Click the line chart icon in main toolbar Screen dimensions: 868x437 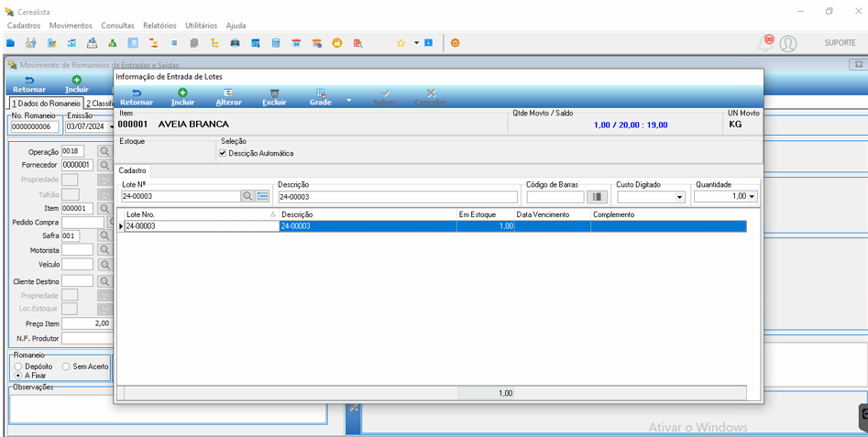tap(71, 42)
